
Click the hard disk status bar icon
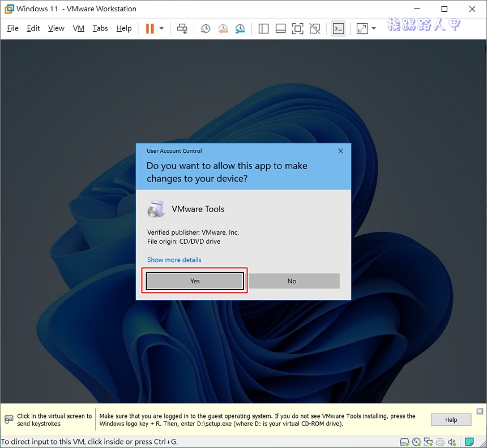pos(404,442)
